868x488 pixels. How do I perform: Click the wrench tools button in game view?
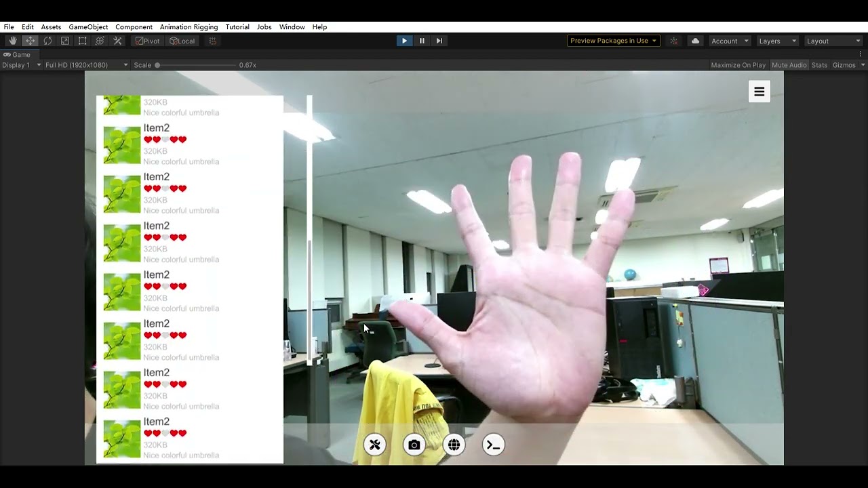tap(375, 445)
